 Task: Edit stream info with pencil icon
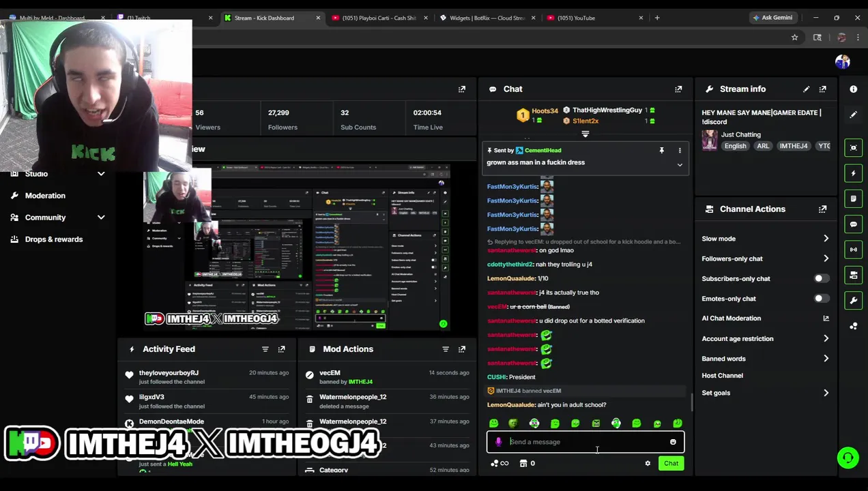pos(806,89)
